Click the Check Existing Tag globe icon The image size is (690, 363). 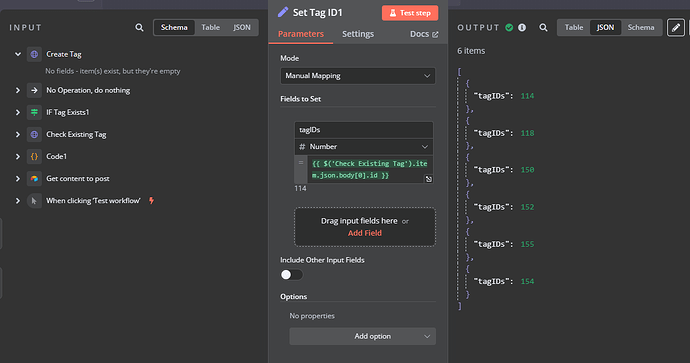(34, 134)
